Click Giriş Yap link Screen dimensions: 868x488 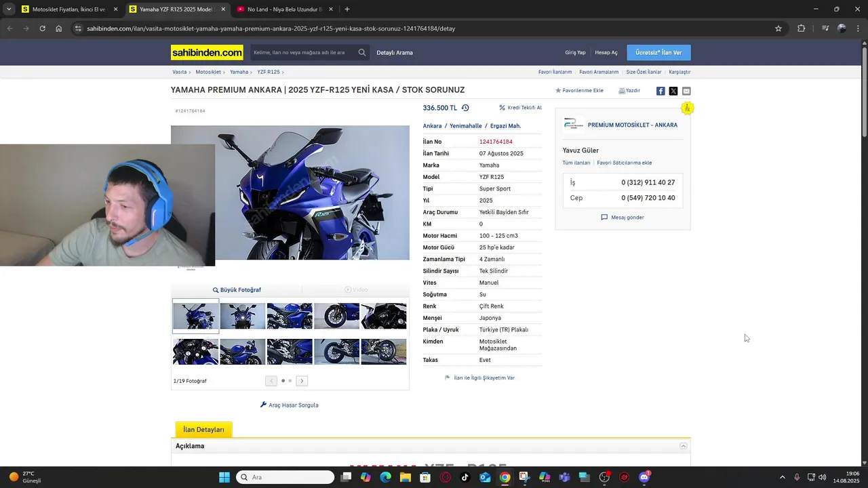pos(575,52)
